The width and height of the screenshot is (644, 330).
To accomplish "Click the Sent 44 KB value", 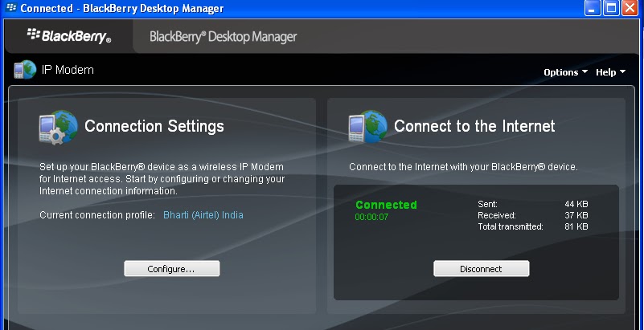I will [576, 204].
